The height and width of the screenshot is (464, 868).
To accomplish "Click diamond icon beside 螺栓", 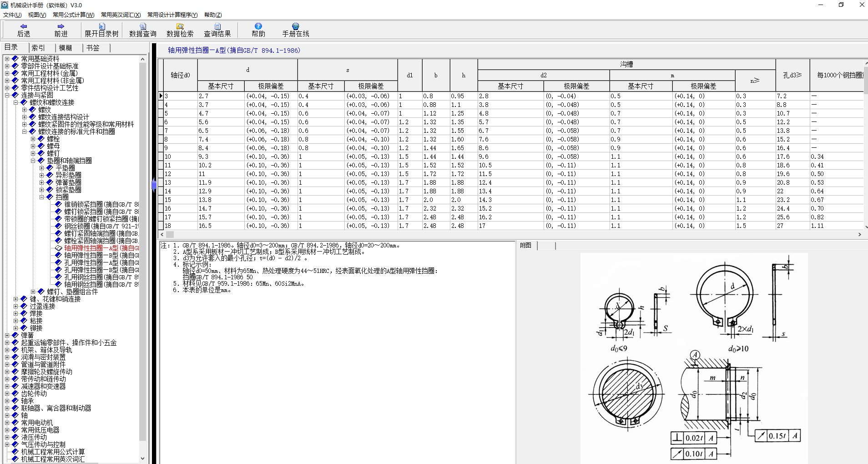I will coord(41,139).
